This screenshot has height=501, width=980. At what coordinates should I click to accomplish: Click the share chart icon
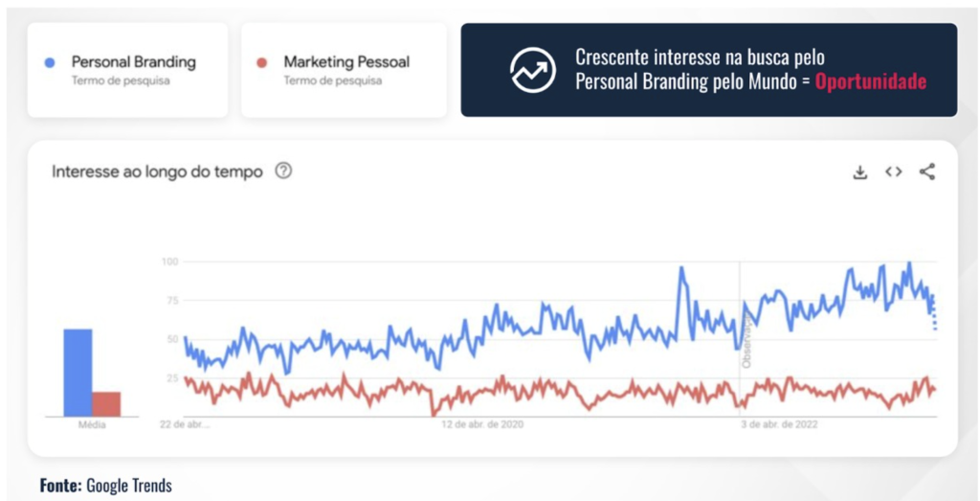coord(926,172)
